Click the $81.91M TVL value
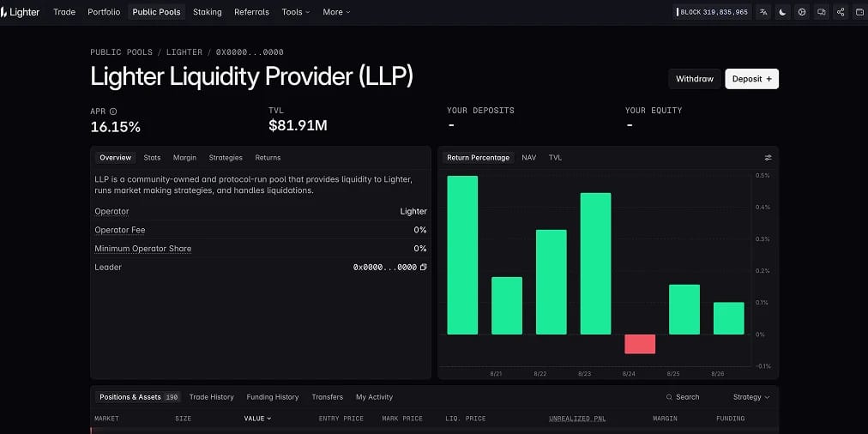The width and height of the screenshot is (868, 434). [298, 126]
